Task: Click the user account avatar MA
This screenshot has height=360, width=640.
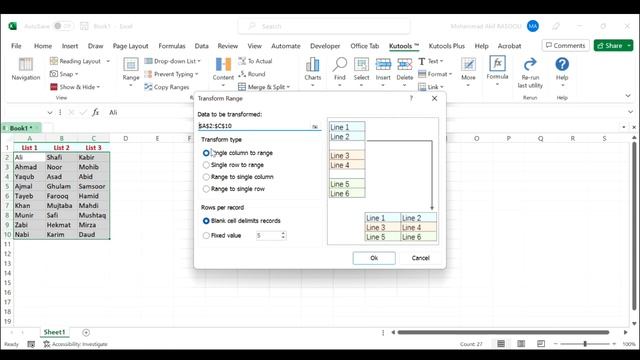Action: 533,26
